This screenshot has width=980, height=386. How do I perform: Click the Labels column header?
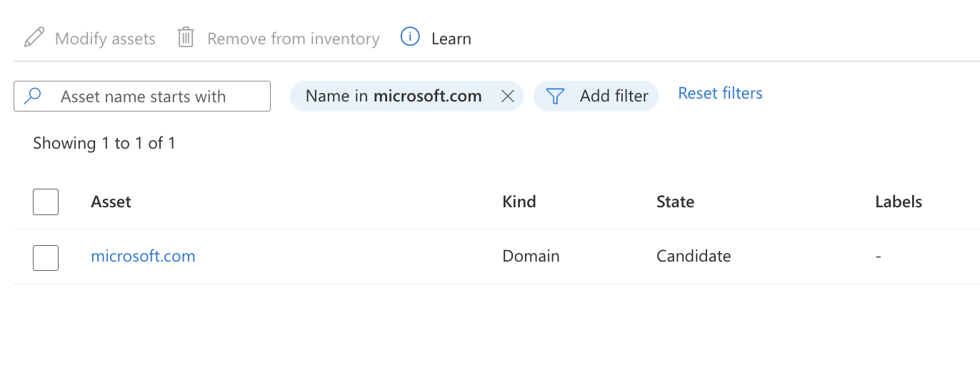point(898,202)
